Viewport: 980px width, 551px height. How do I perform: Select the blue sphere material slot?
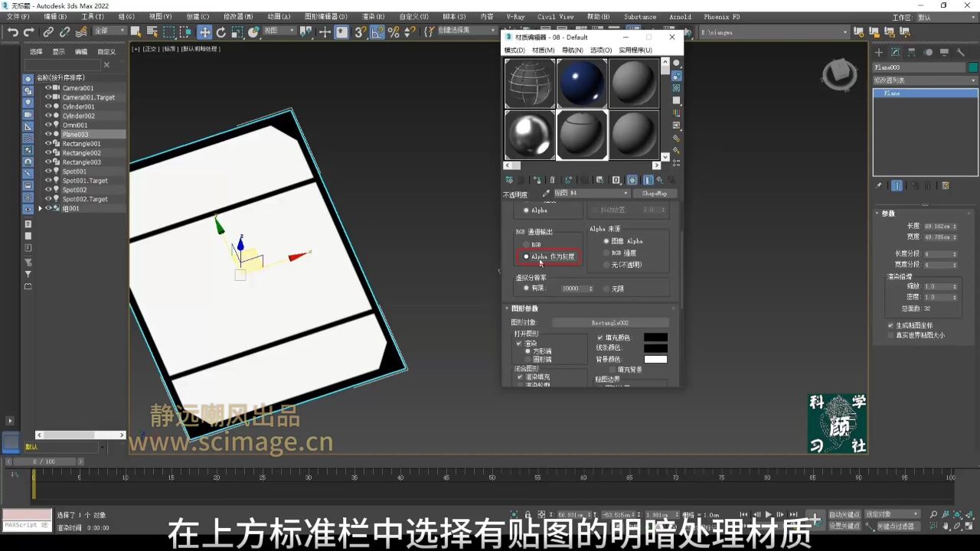pyautogui.click(x=582, y=83)
